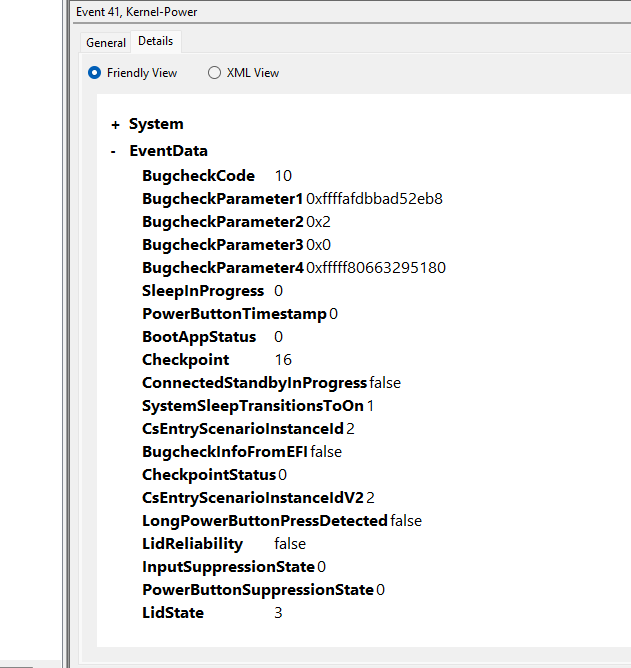Click the CsEntryScenarioInstanceId entry
The width and height of the screenshot is (631, 668).
(x=248, y=429)
